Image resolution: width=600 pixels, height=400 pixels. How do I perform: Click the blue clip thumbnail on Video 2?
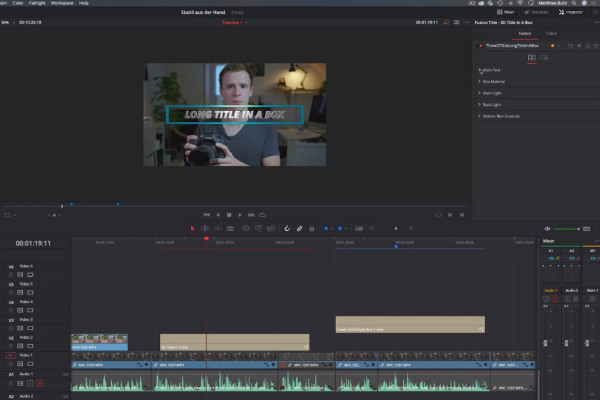(x=99, y=342)
